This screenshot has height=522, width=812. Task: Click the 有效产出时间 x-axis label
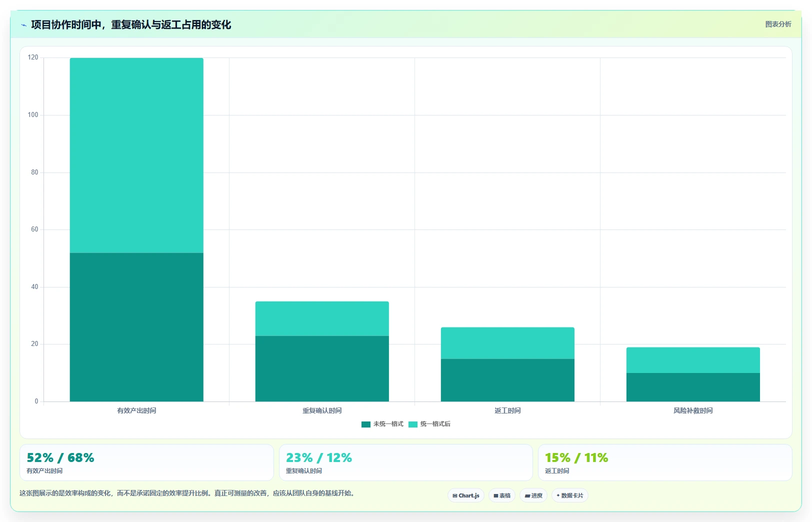136,410
